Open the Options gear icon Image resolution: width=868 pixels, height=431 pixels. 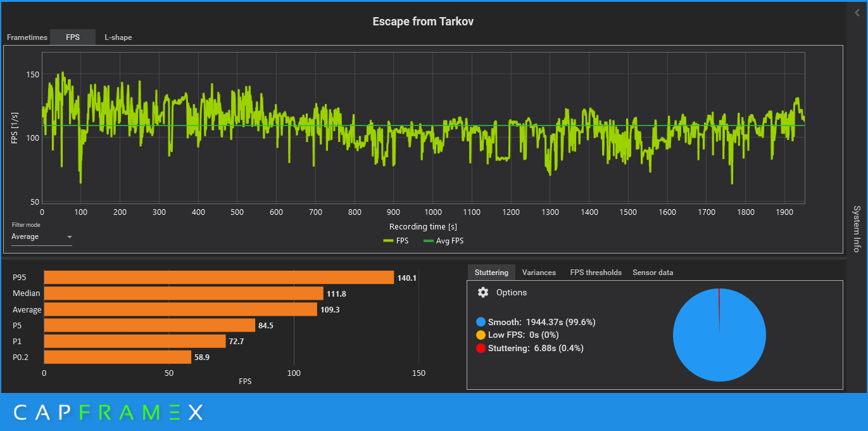483,292
